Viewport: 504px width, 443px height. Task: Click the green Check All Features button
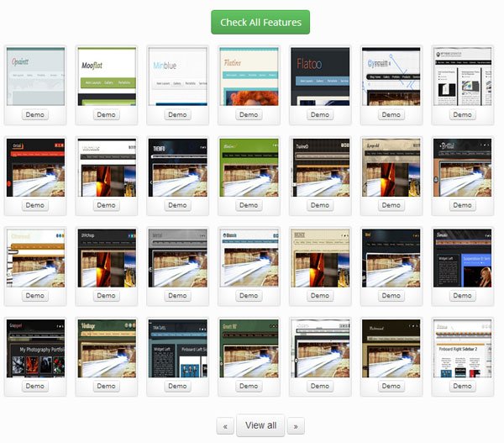(260, 22)
